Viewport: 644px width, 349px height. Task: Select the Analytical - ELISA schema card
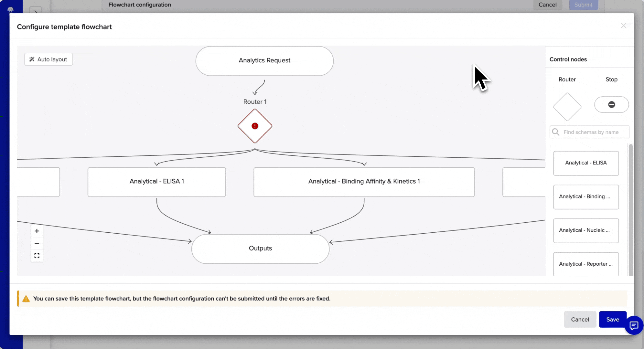pyautogui.click(x=586, y=163)
